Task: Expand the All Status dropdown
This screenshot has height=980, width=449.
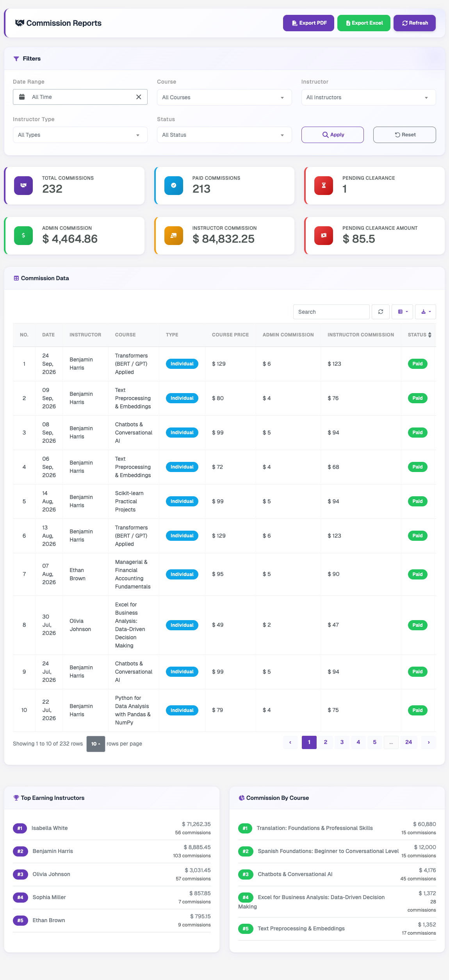Action: point(224,135)
